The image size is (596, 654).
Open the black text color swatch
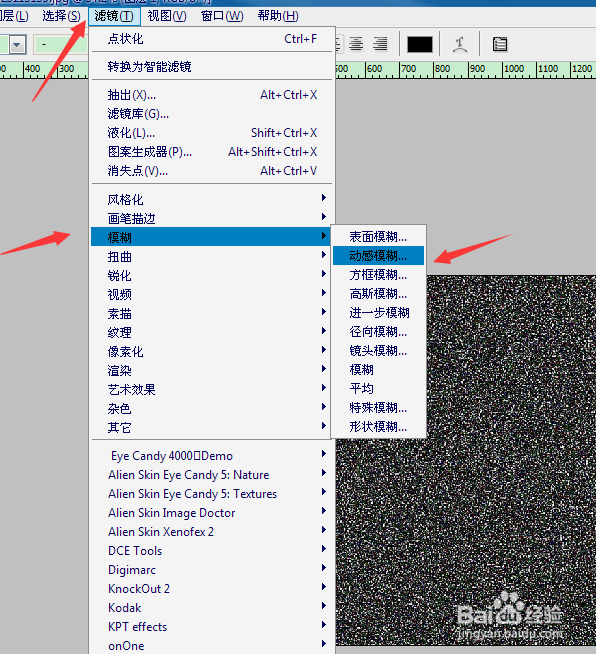(x=420, y=44)
